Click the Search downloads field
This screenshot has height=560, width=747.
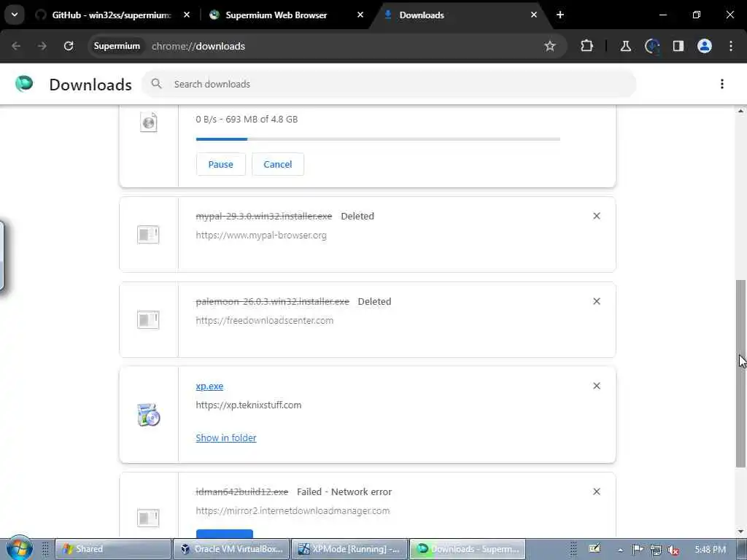tap(389, 84)
